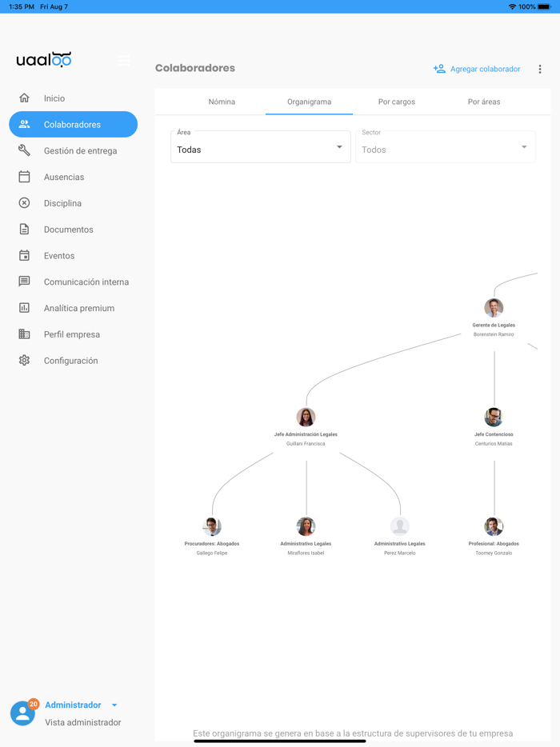The image size is (560, 747).
Task: Open Documentos menu item
Action: tap(74, 230)
